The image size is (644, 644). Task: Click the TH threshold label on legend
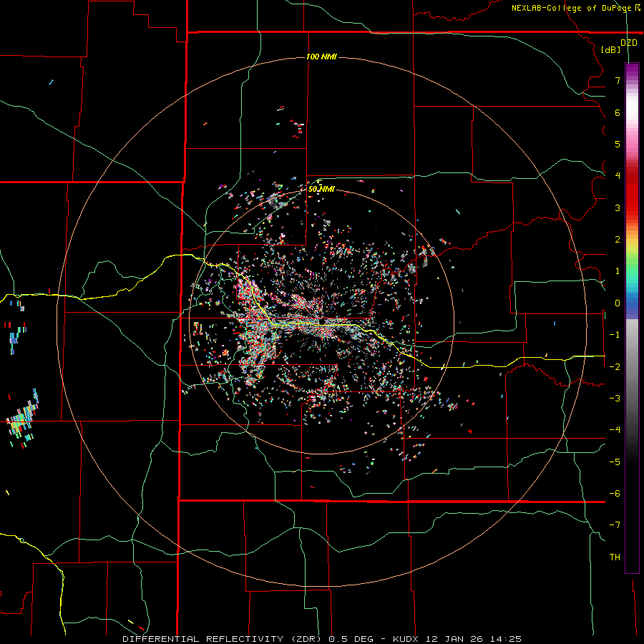click(615, 557)
